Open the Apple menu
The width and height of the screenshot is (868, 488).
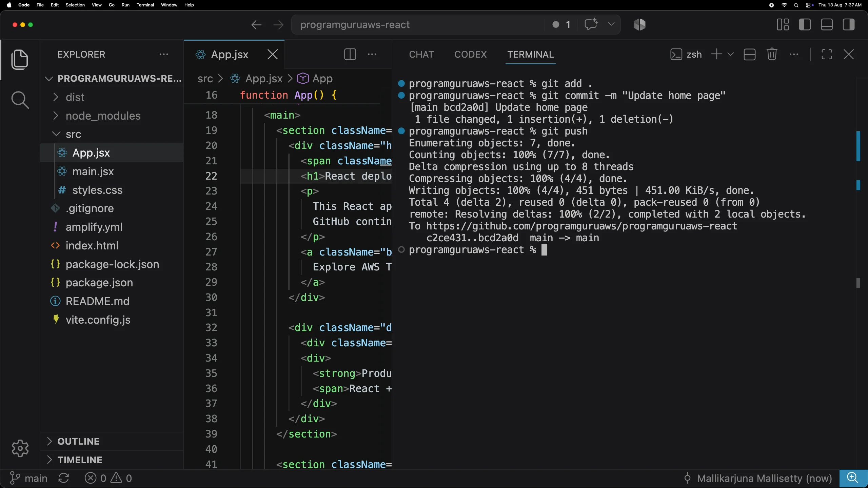coord(9,5)
